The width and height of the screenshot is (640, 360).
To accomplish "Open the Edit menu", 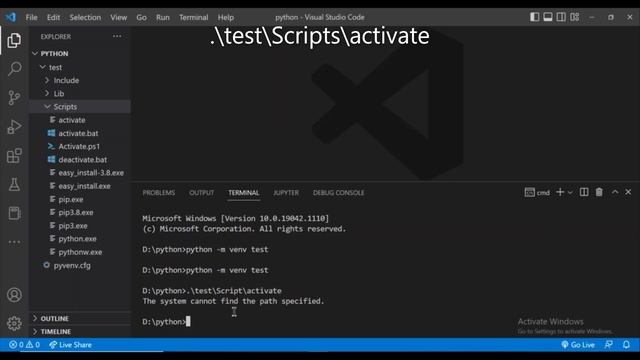I will [x=53, y=17].
